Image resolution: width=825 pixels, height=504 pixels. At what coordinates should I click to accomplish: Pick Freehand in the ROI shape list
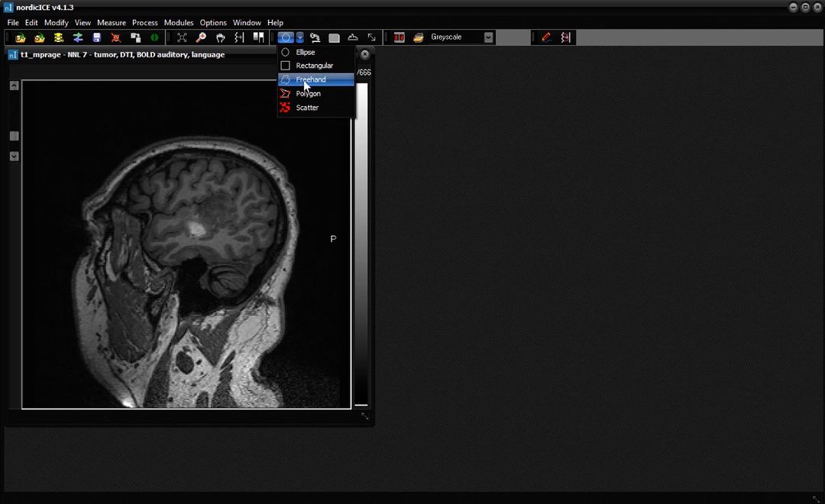pos(311,79)
